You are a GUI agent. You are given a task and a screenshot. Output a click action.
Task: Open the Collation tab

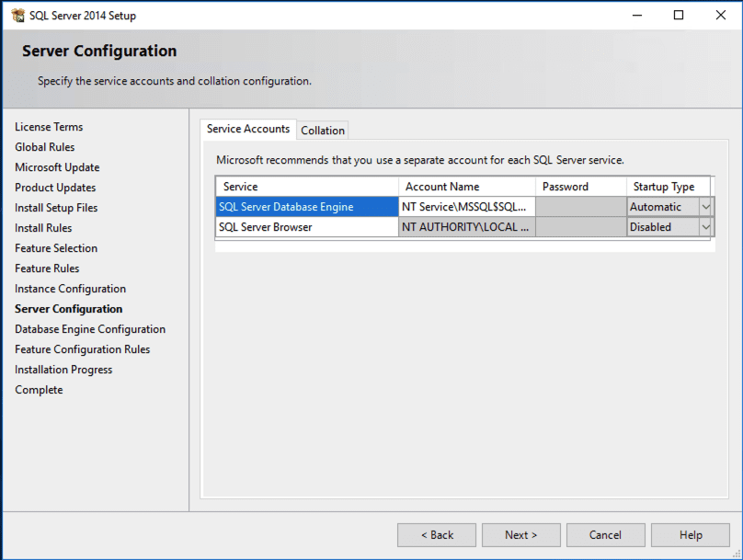click(323, 131)
